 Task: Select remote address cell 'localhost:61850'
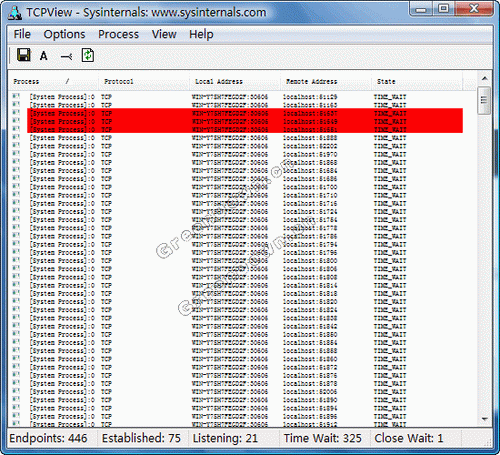pos(310,334)
